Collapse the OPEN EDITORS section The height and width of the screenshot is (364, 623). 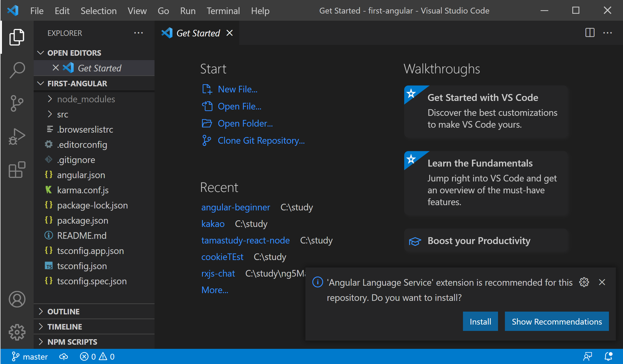point(74,53)
